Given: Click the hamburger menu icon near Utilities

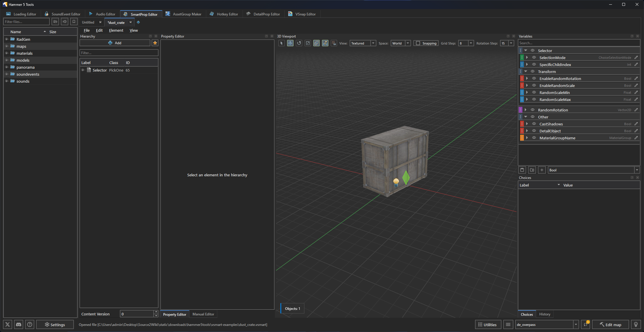Looking at the screenshot, I should tap(508, 324).
